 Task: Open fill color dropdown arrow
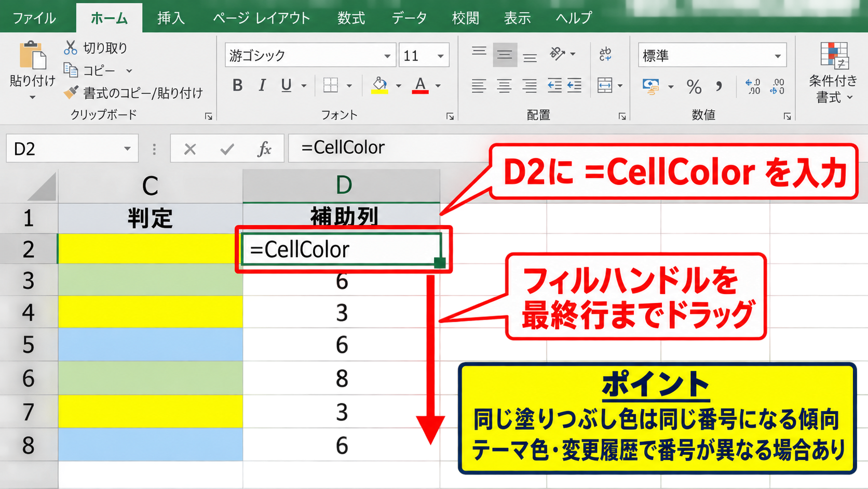398,86
